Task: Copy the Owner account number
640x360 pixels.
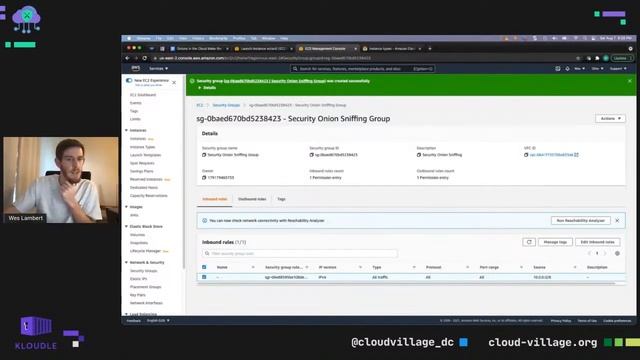Action: tap(204, 178)
